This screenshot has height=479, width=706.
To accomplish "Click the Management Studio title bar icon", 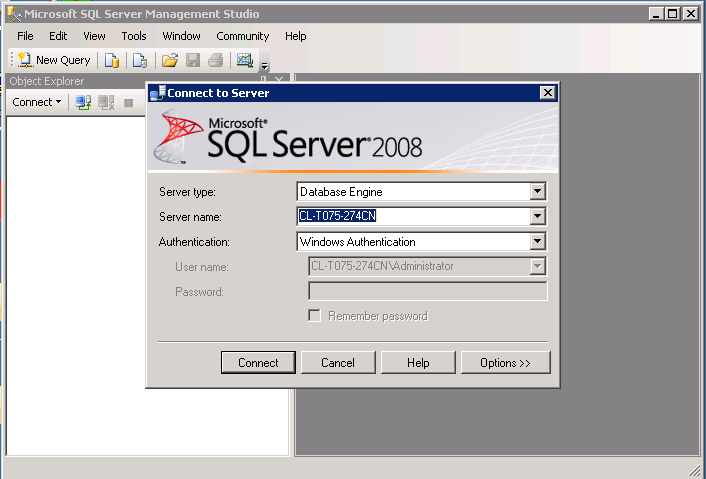I will coord(14,14).
